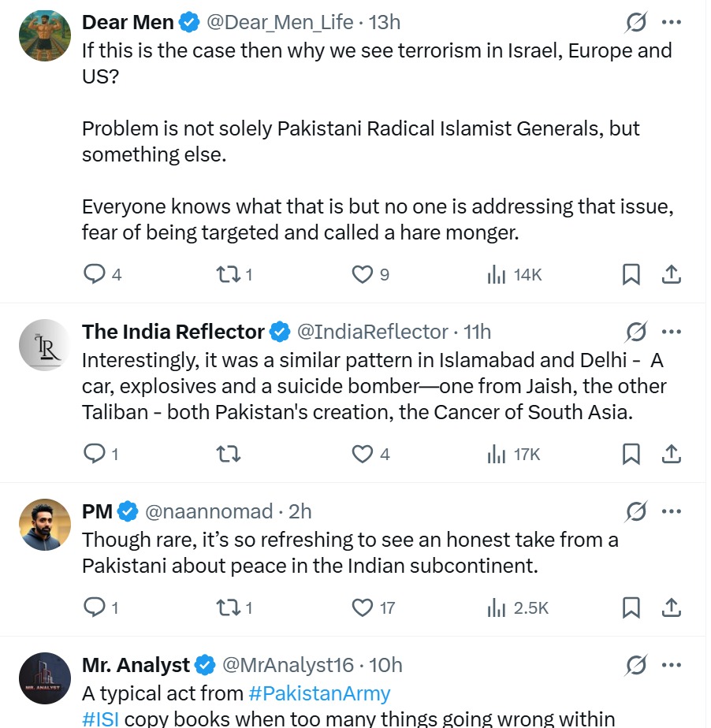Open the @naannomad profile handle
Viewport: 711px width, 728px height.
[x=209, y=511]
